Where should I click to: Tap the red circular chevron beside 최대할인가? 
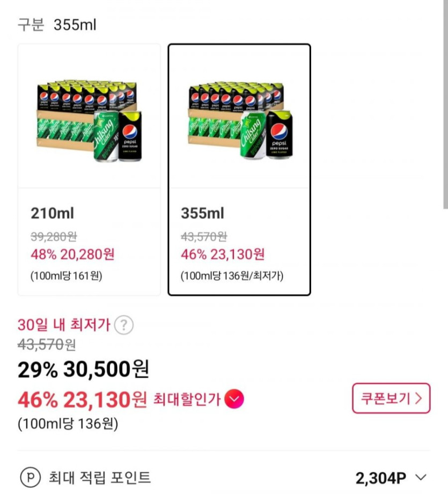(x=234, y=398)
